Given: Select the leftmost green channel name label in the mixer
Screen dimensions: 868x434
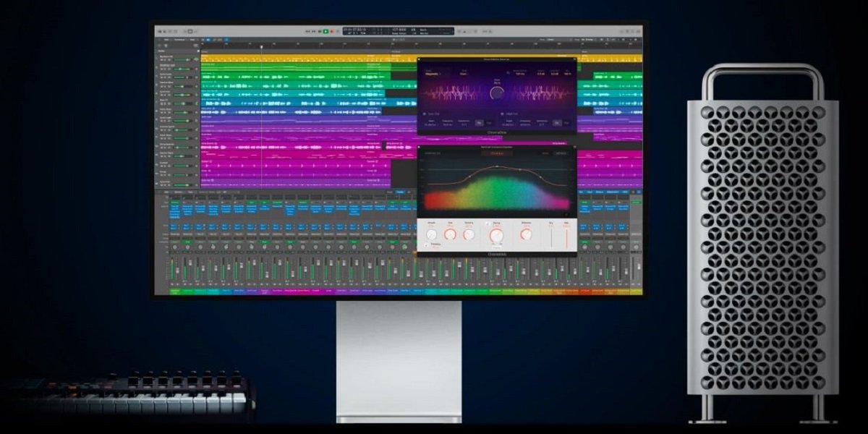Looking at the screenshot, I should coord(175,292).
